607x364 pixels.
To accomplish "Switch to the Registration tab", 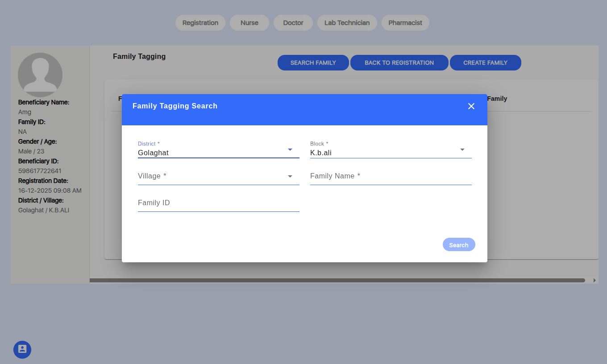I will 200,23.
